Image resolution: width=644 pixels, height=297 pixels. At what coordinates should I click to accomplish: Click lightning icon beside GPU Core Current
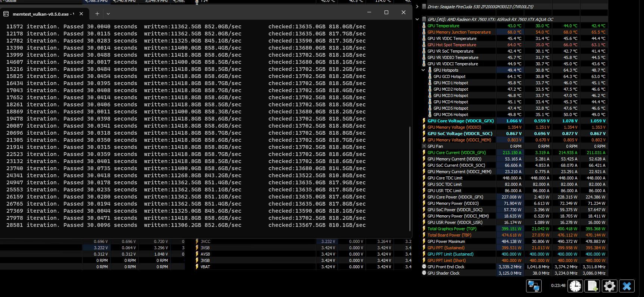coord(424,153)
